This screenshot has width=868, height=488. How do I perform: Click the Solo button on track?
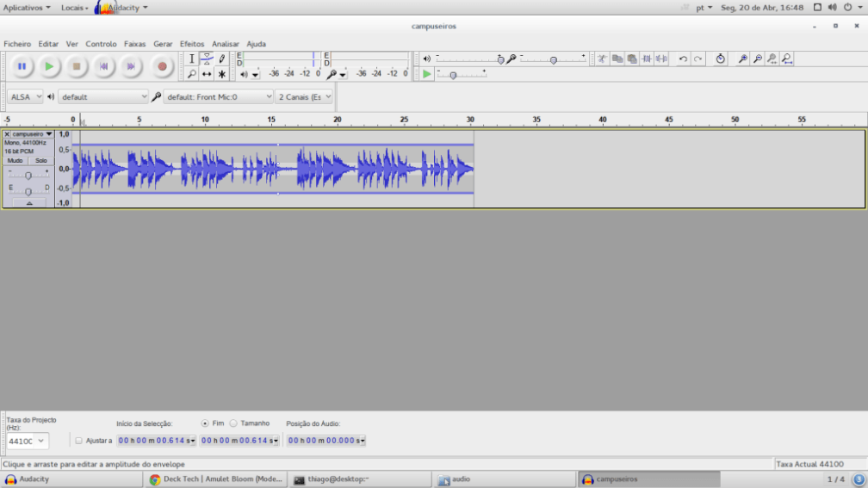click(x=40, y=161)
